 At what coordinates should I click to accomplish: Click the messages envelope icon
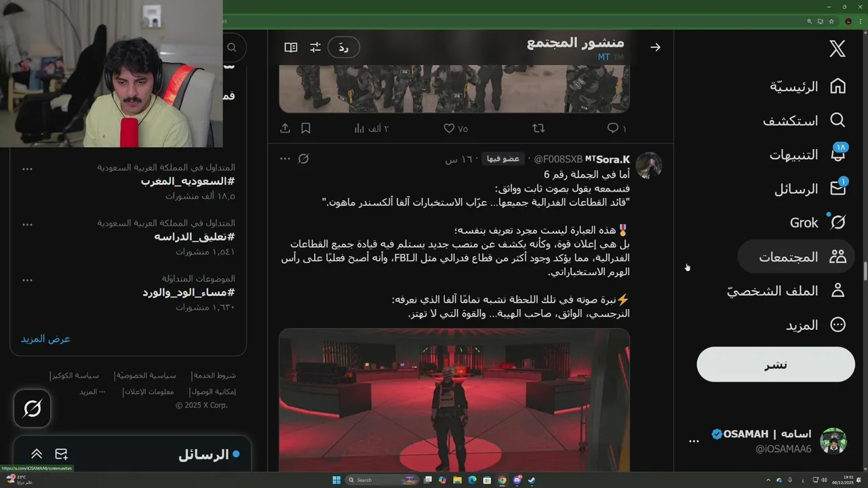(838, 189)
